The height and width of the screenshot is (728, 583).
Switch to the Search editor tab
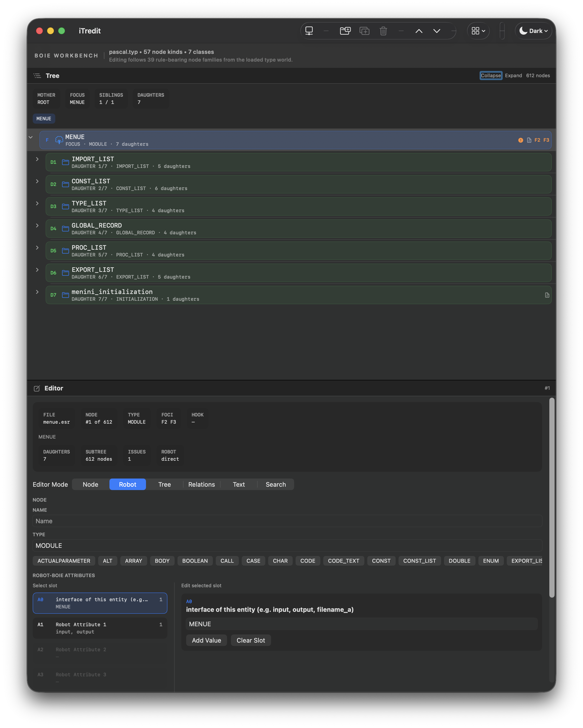[x=275, y=484]
